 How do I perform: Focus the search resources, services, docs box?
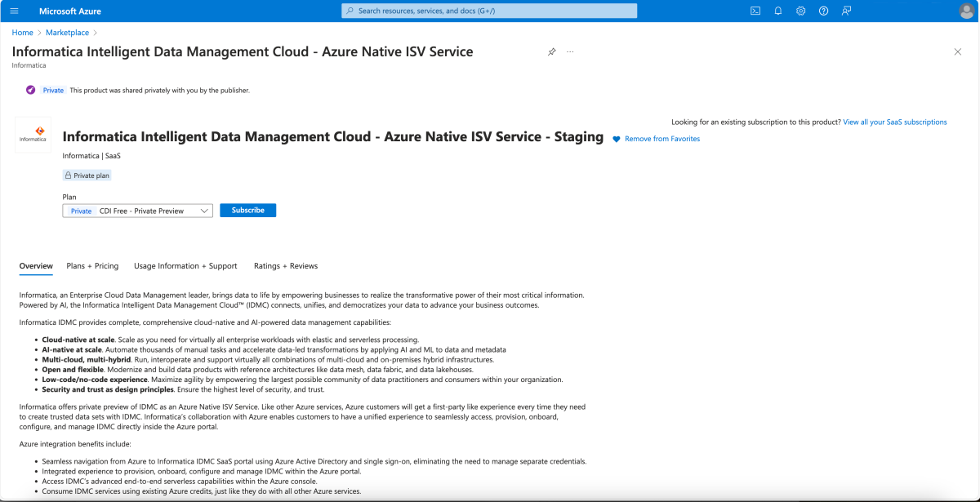coord(489,11)
